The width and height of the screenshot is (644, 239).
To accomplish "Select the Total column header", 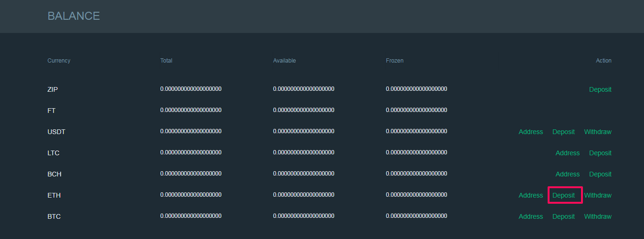I will [166, 61].
